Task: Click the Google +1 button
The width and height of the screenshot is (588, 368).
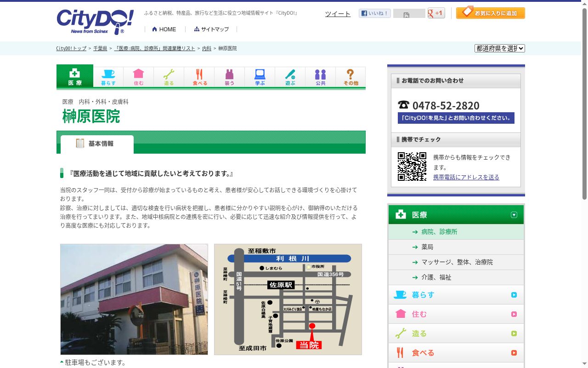Action: (436, 13)
